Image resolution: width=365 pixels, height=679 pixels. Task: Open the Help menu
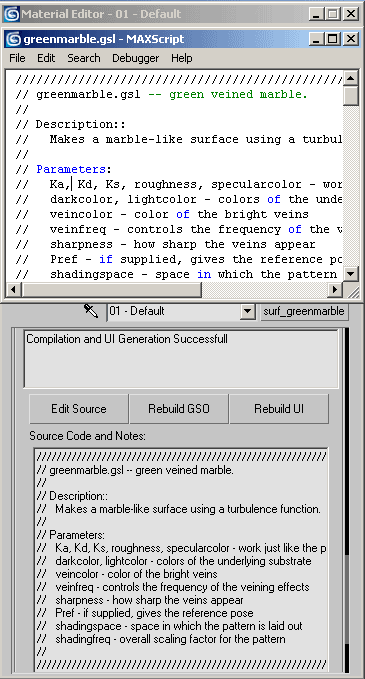(x=181, y=58)
